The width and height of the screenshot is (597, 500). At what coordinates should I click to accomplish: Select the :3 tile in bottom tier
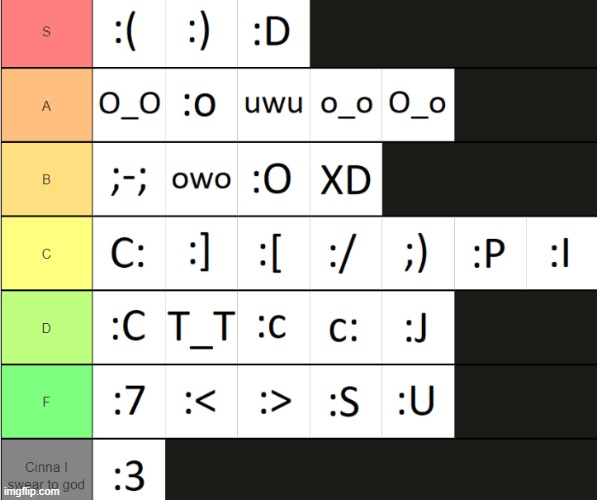(x=129, y=470)
